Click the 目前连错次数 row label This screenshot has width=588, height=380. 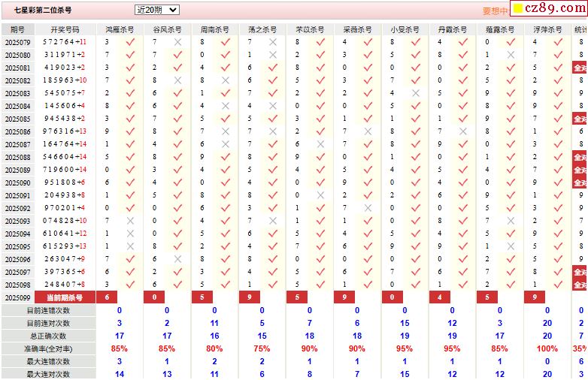click(x=48, y=310)
